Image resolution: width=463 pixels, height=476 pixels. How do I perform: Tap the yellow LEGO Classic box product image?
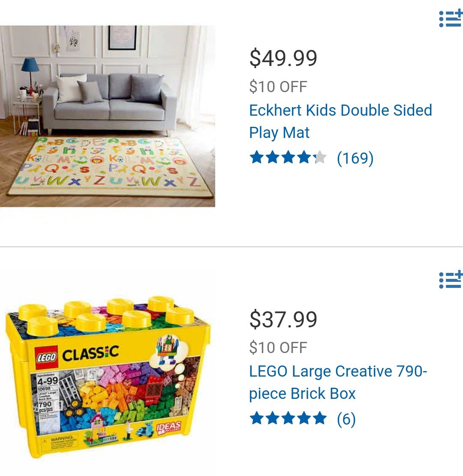click(x=108, y=377)
